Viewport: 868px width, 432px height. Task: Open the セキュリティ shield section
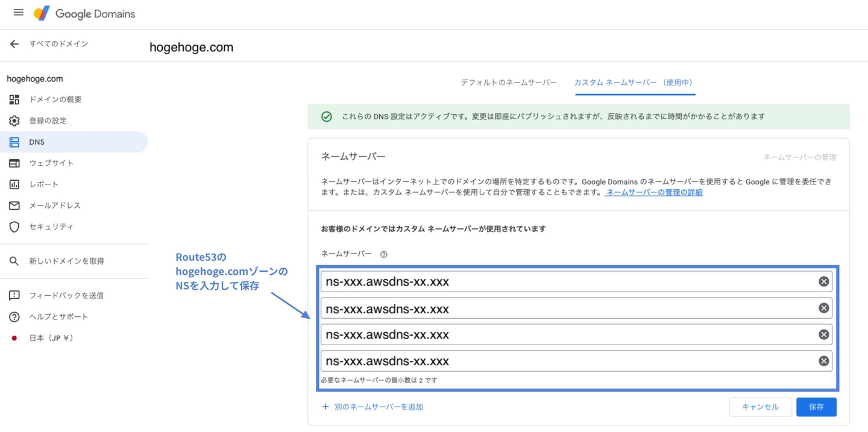14,227
